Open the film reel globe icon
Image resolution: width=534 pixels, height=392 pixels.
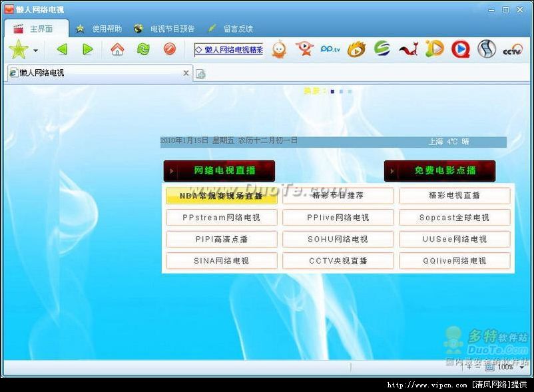(487, 49)
